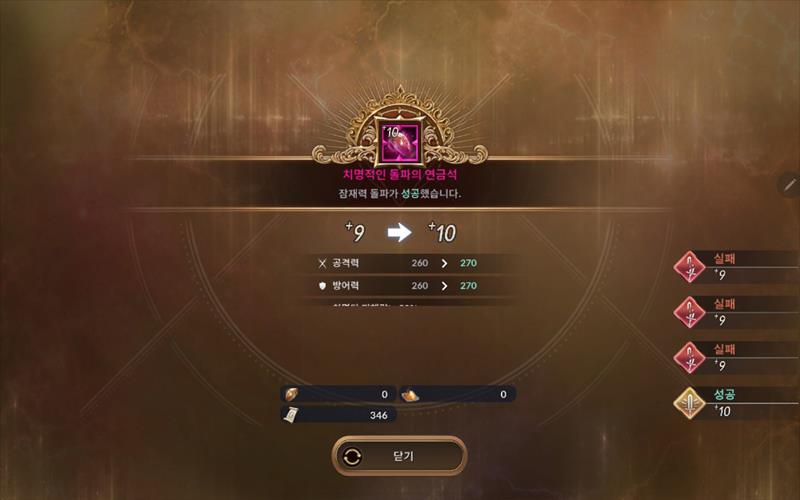Select the second 실패 +9 history icon
Image resolution: width=800 pixels, height=500 pixels.
[690, 312]
